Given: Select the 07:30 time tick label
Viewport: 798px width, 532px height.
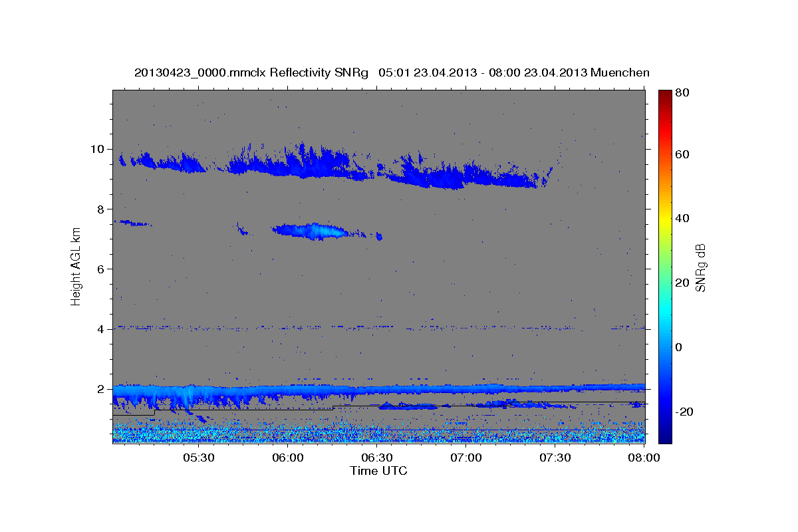Looking at the screenshot, I should click(x=555, y=458).
